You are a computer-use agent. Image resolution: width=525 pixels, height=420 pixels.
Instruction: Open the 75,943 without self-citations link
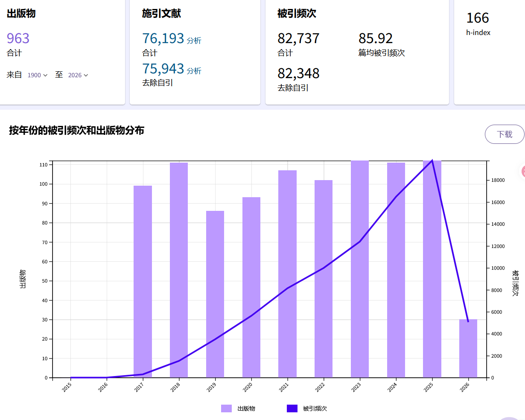pos(163,69)
